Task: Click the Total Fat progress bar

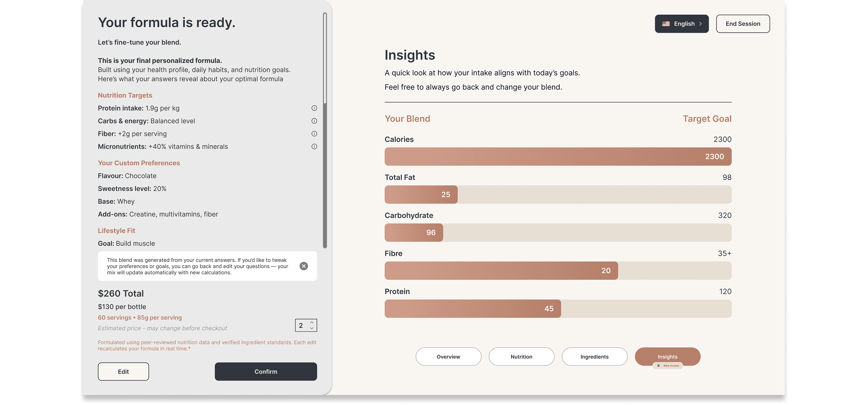Action: (x=558, y=195)
